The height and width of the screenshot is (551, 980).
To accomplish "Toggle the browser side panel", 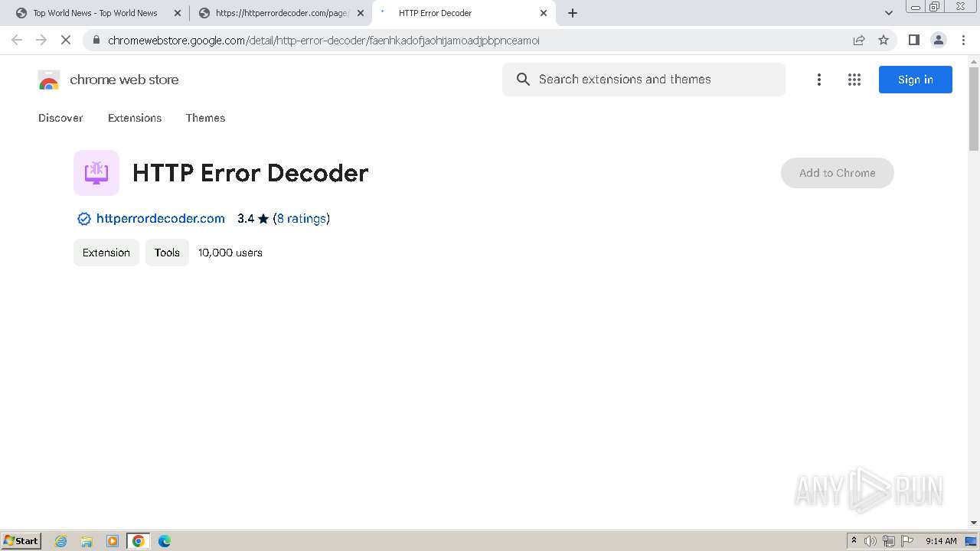I will click(913, 40).
